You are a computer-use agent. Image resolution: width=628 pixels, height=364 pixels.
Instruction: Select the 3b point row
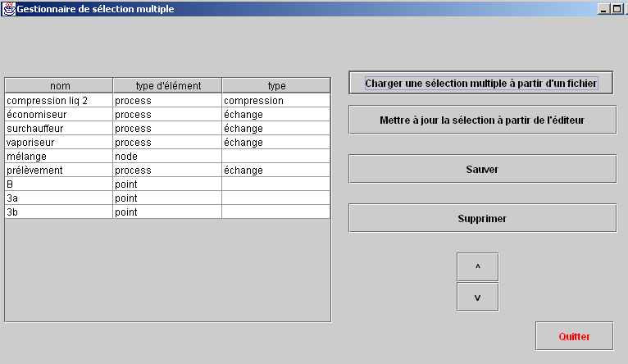pos(167,212)
